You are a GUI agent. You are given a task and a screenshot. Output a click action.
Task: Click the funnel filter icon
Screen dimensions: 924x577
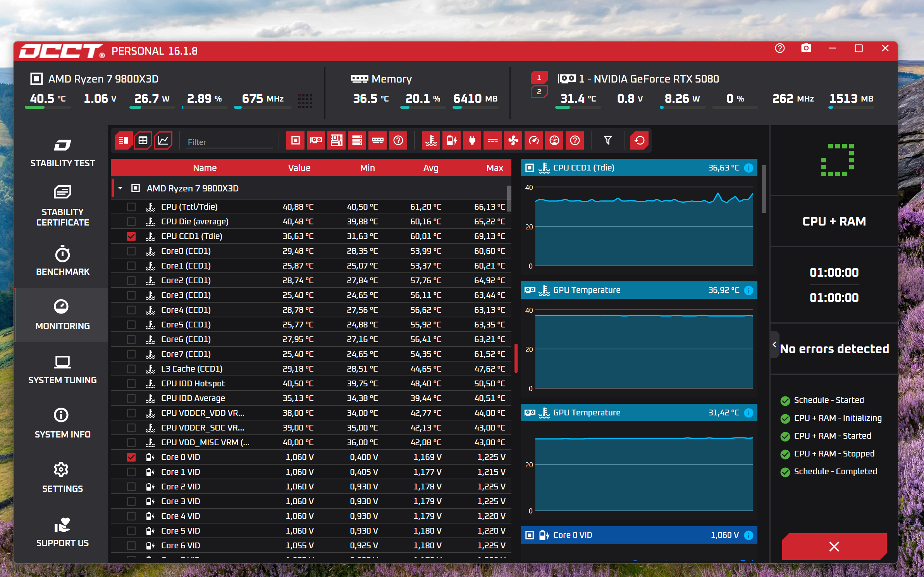607,140
